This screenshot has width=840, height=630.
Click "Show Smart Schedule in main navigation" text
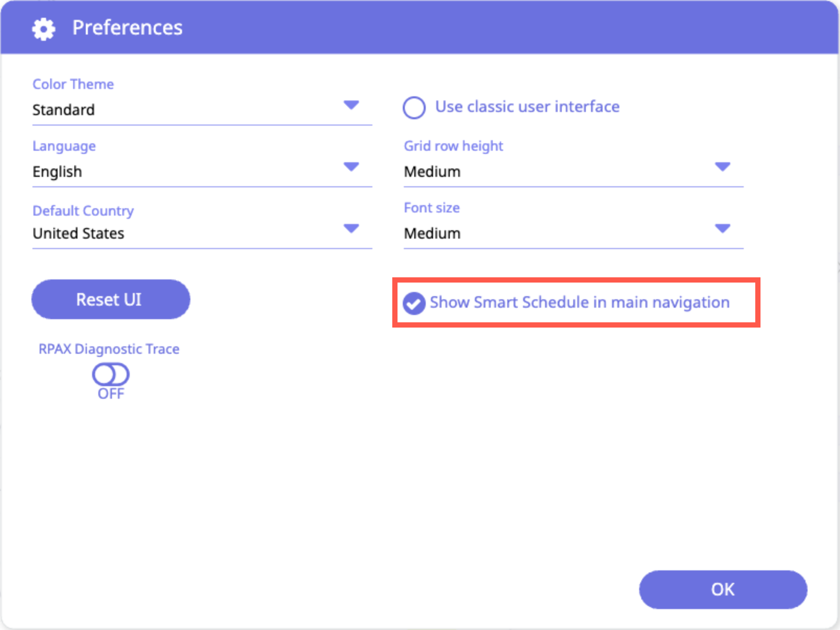point(580,302)
